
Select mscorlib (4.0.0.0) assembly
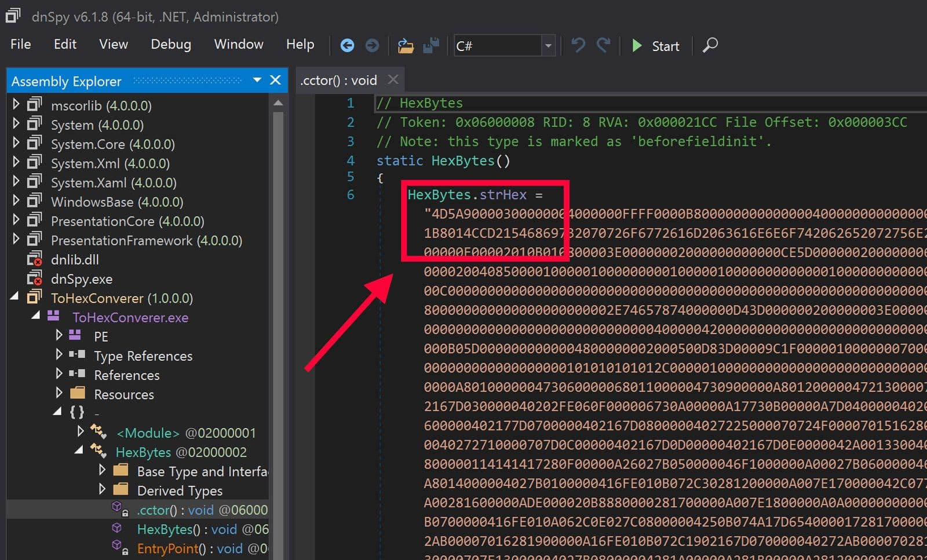[x=101, y=105]
